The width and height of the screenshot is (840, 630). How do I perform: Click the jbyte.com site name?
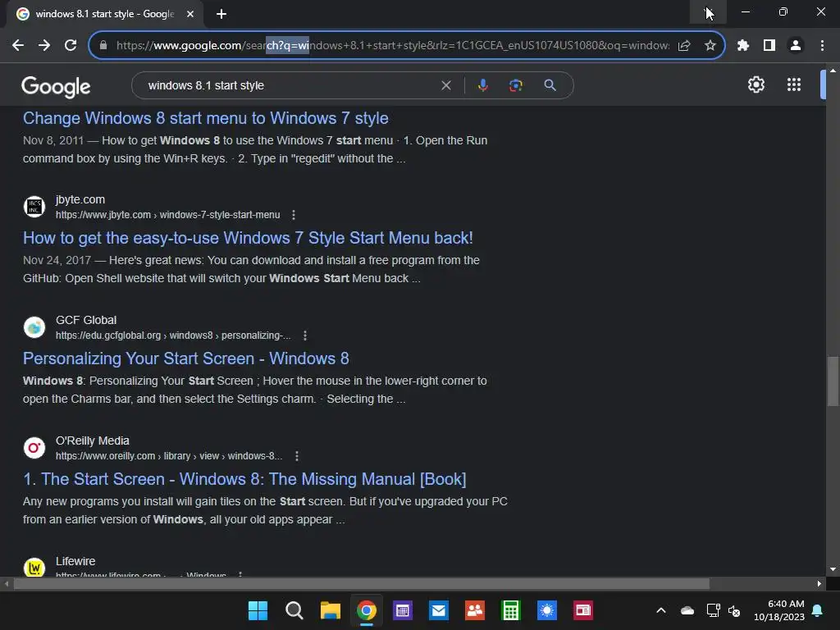click(80, 199)
